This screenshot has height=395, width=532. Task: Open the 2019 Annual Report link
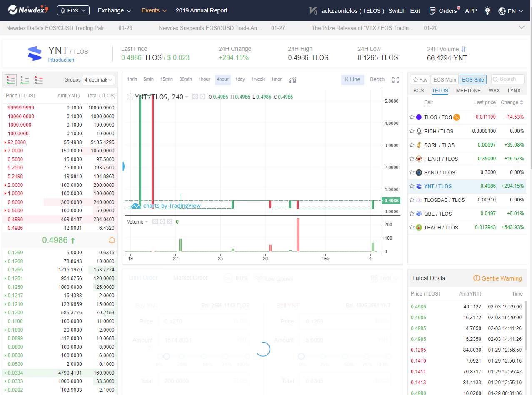202,10
